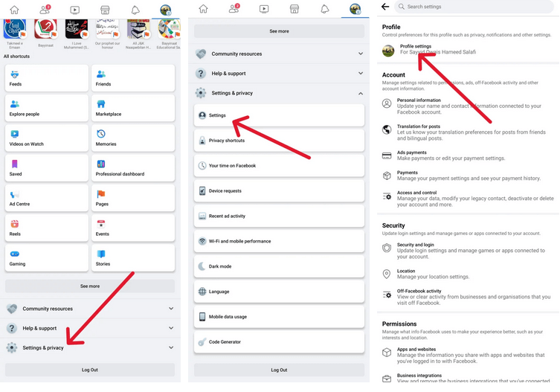Open Off-Facebook activity settings
The width and height of the screenshot is (560, 392).
tap(468, 297)
